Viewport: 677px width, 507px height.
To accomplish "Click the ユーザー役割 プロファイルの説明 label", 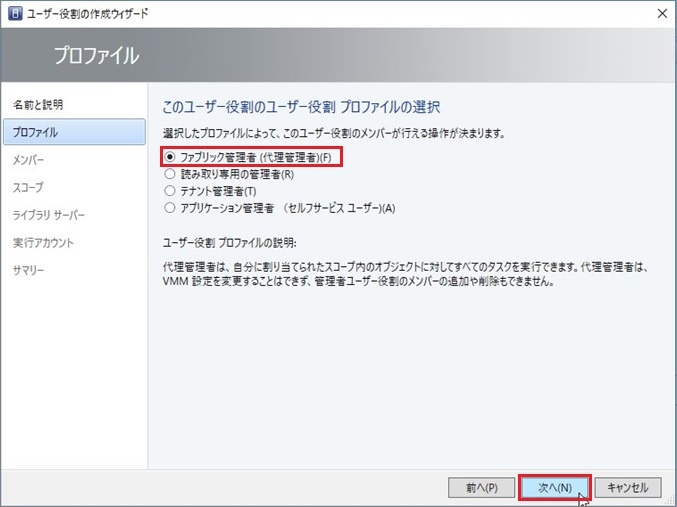I will [x=229, y=243].
